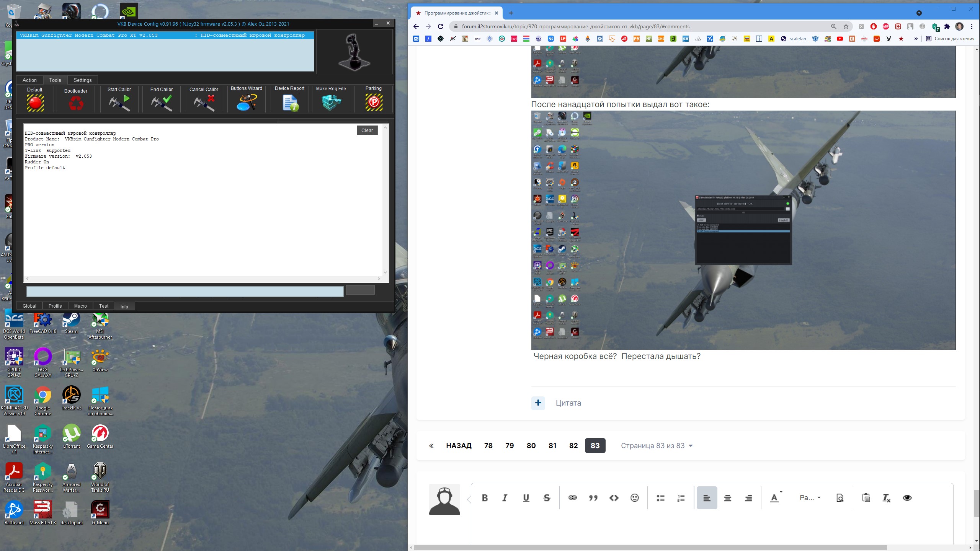Insert a bulleted list in the editor
The width and height of the screenshot is (980, 551).
pyautogui.click(x=661, y=498)
